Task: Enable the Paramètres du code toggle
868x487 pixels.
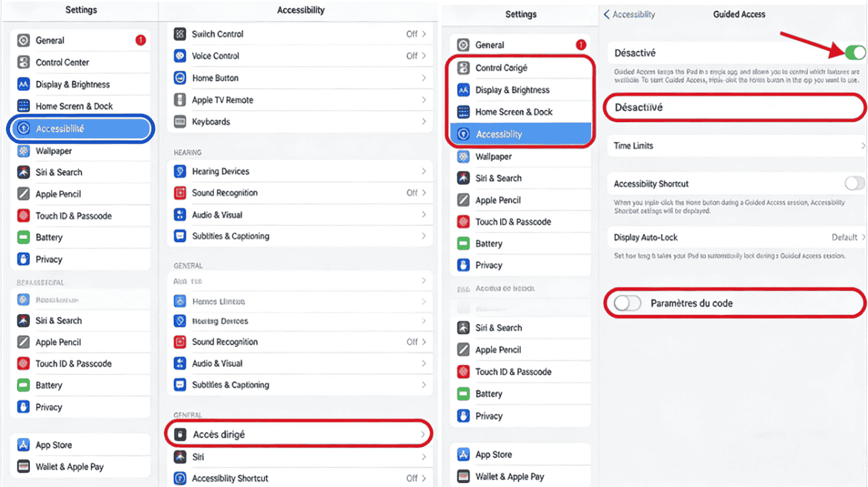Action: [x=627, y=303]
